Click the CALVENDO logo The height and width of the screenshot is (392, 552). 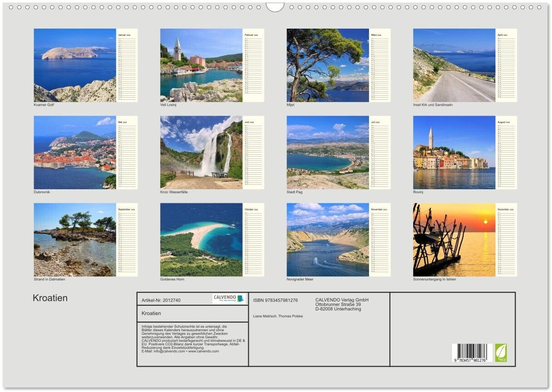click(x=229, y=299)
